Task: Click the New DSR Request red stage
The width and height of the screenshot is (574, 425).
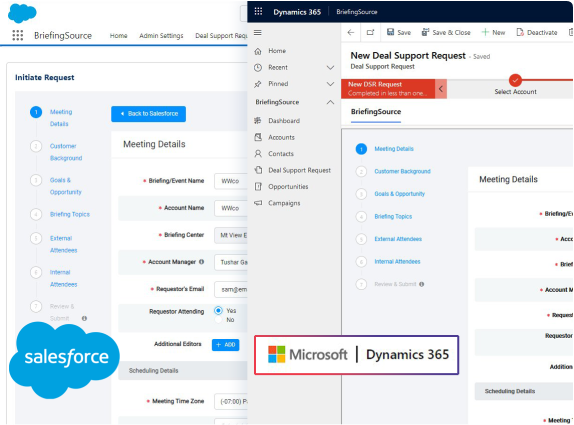Action: (388, 89)
